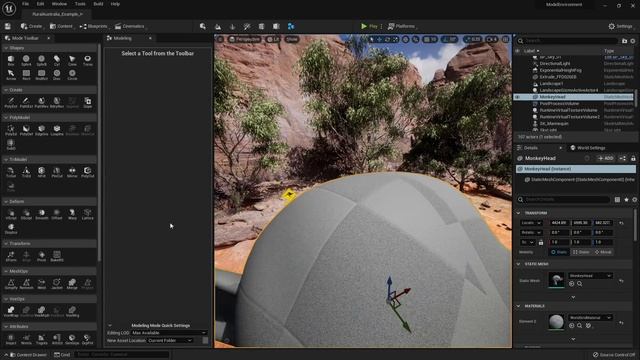
Task: Open the File menu
Action: [25, 4]
